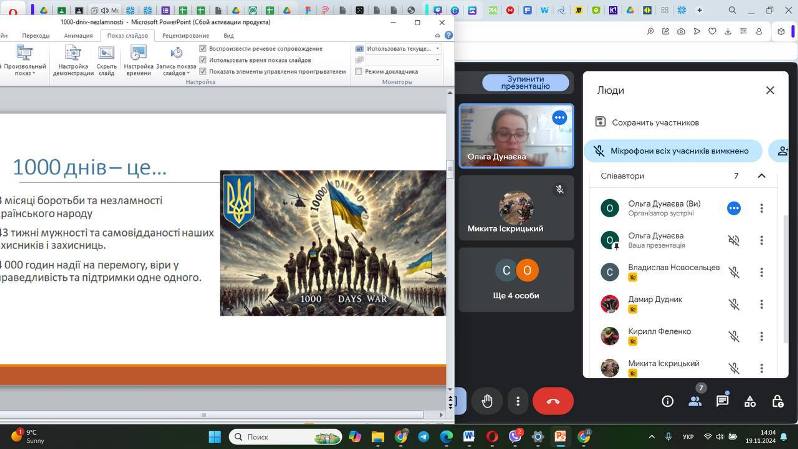Toggle Использовать время показа слайдов checkbox
Screen dimensions: 798x449
tap(203, 60)
